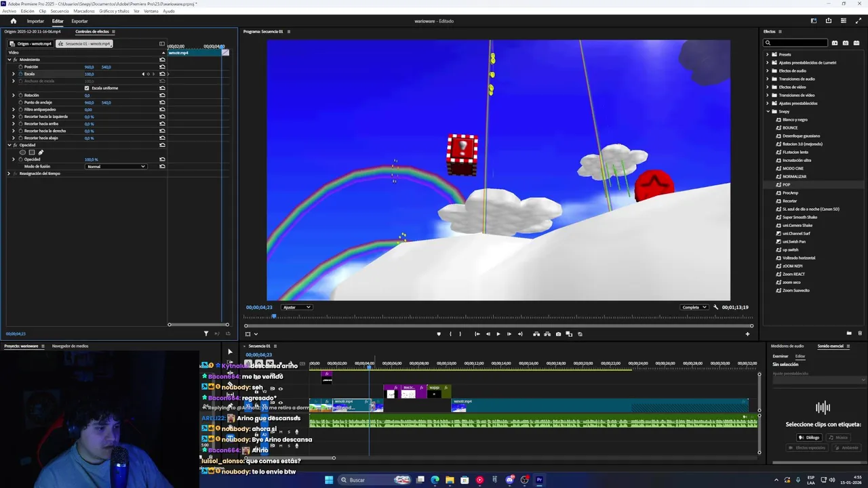
Task: Reset the Opacidad percentage parameter
Action: (162, 159)
